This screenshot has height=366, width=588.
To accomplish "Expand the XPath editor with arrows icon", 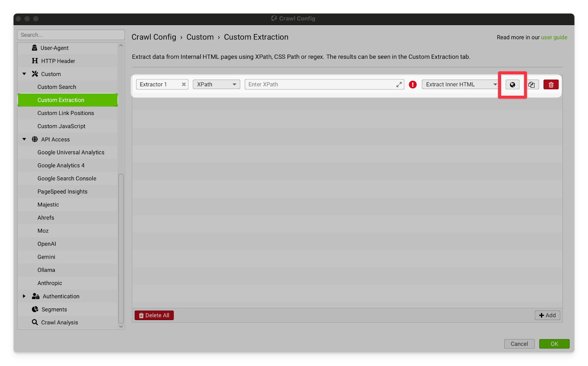I will [x=399, y=85].
